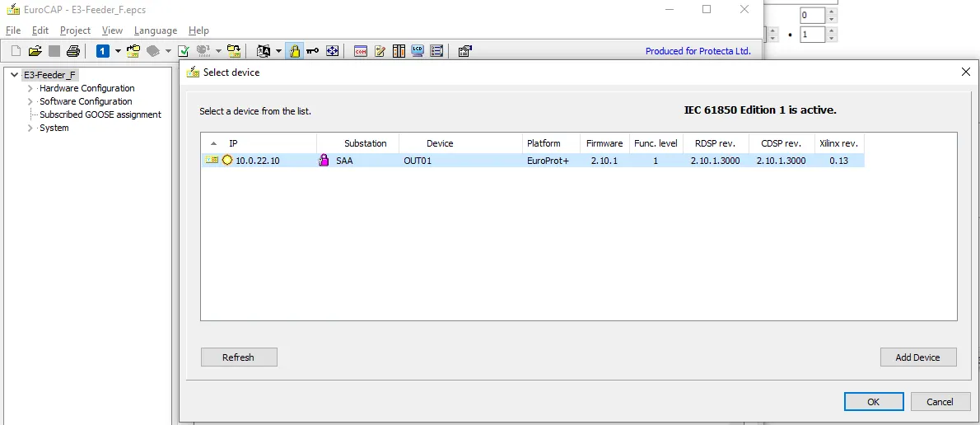Viewport: 980px width, 425px height.
Task: Click the EuroCAP title bar app icon
Action: [12, 10]
